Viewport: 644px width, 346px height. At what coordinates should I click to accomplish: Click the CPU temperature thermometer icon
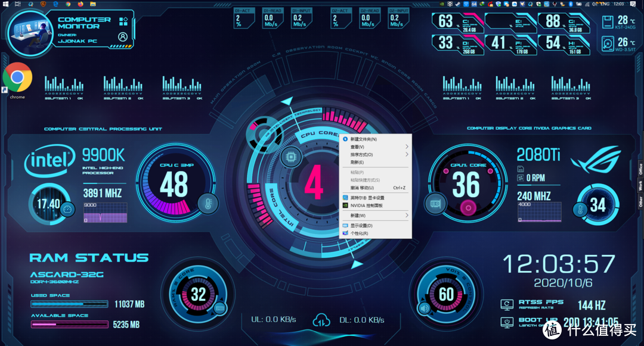206,202
